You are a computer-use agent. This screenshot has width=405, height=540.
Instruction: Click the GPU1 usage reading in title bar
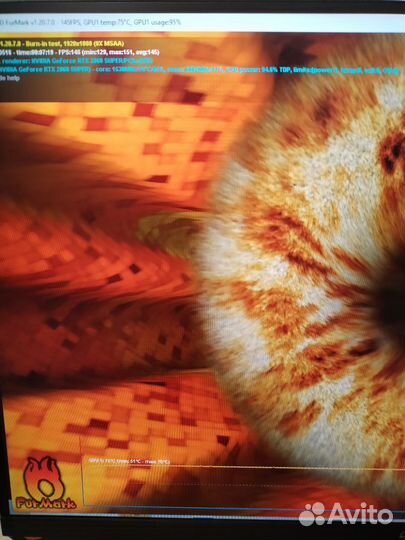[x=157, y=22]
